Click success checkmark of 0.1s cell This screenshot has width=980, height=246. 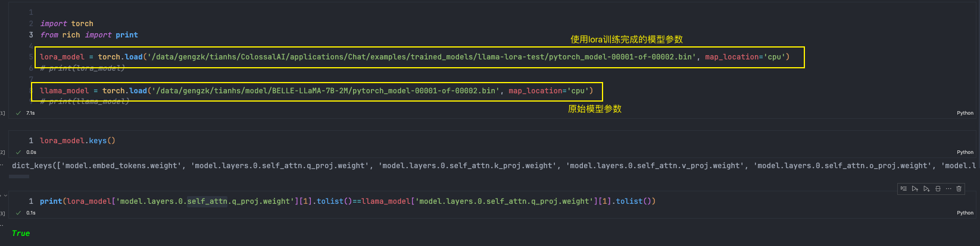[x=18, y=213]
